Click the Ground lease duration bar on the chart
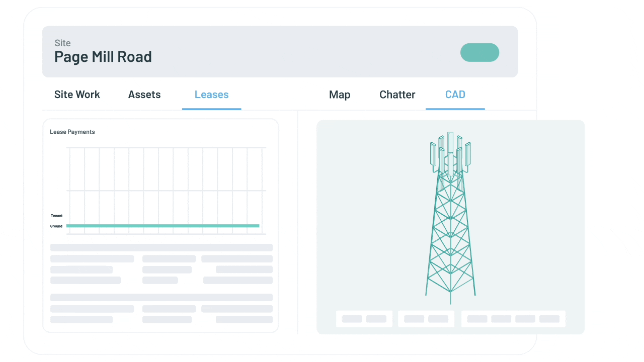The height and width of the screenshot is (362, 644). 163,226
